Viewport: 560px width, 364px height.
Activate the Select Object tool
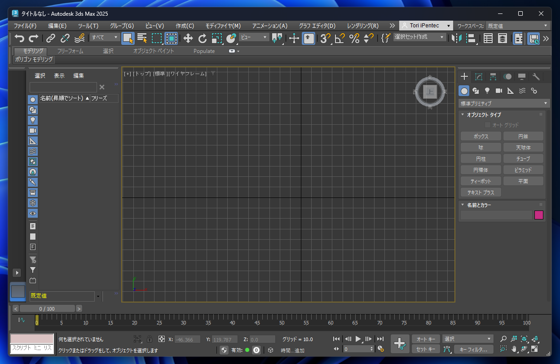click(128, 38)
